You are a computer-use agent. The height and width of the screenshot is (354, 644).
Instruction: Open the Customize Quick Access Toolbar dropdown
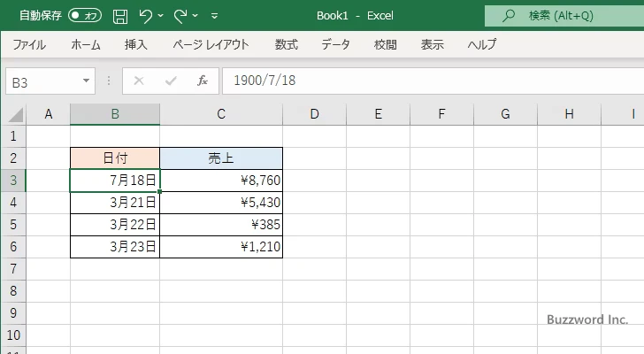(x=214, y=16)
